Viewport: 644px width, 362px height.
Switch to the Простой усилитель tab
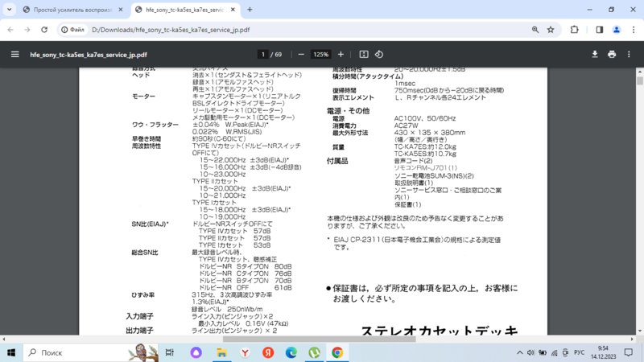(x=72, y=10)
